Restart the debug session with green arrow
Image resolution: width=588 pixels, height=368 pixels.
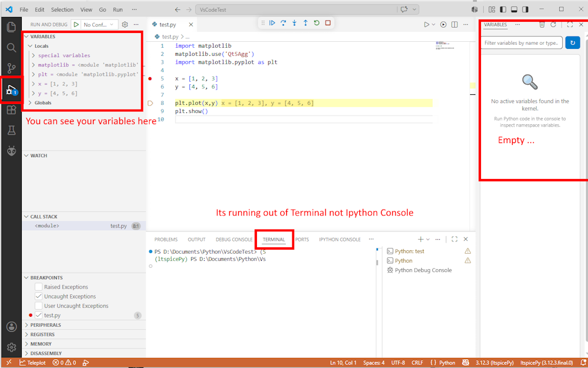click(x=316, y=23)
